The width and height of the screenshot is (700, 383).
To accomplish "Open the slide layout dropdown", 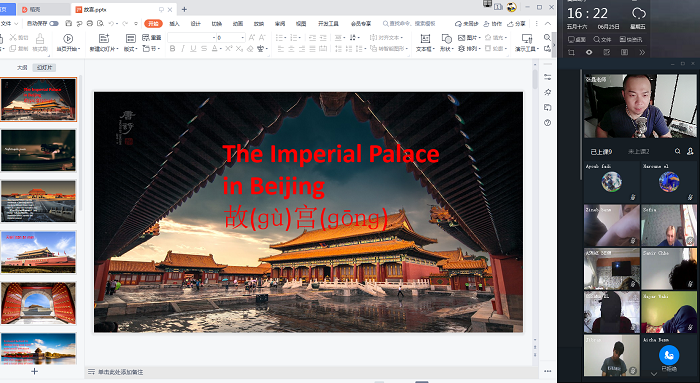I will (130, 42).
